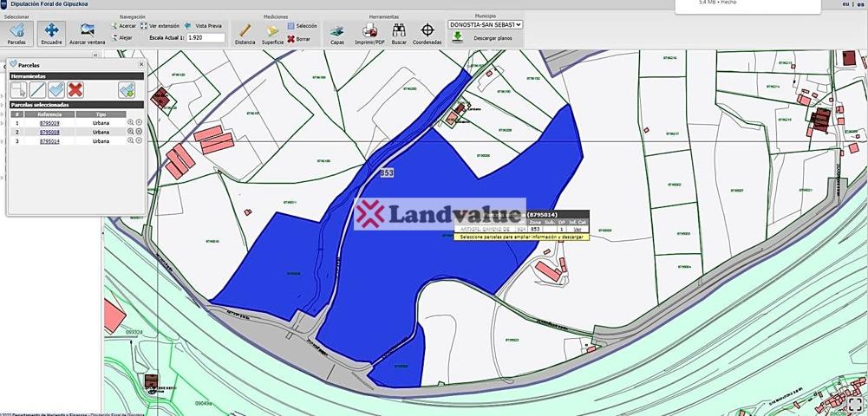The height and width of the screenshot is (416, 868).
Task: Select the Parcelas selection tool
Action: 16,33
